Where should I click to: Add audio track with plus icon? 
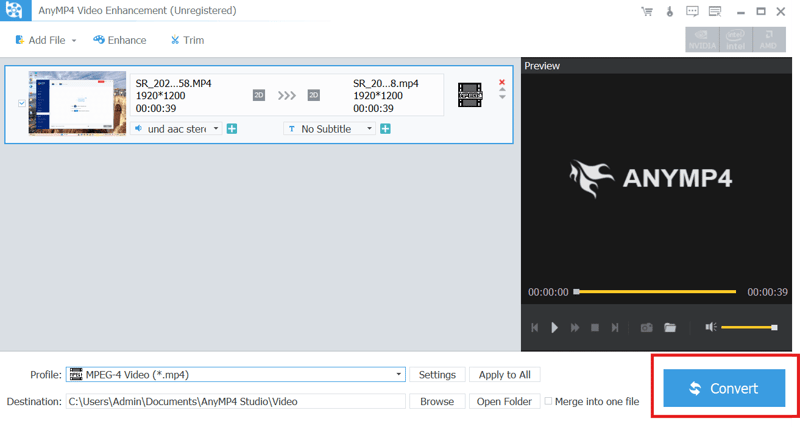coord(232,129)
